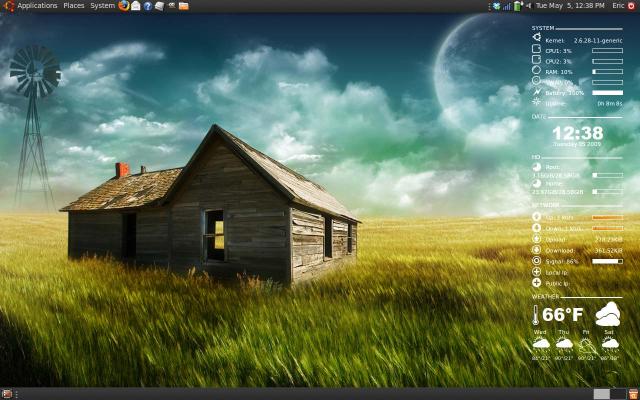Click the WEATHER section heading
Screen dimensions: 640x400
pos(545,296)
